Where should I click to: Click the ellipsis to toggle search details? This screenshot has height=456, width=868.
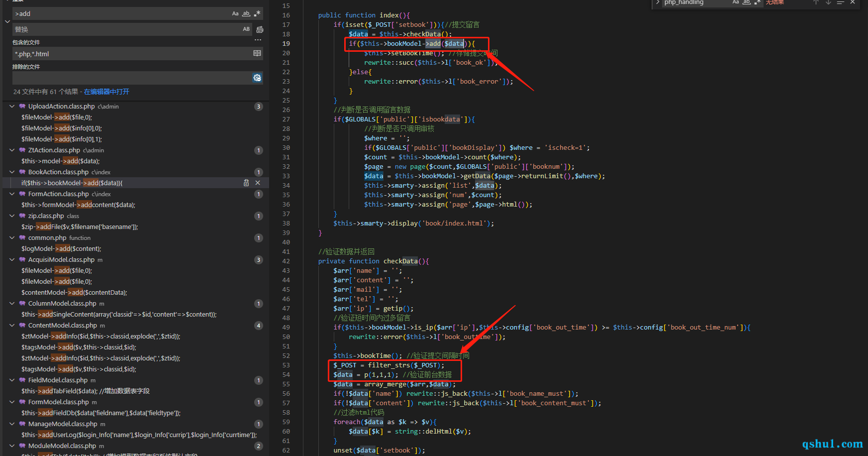(258, 40)
